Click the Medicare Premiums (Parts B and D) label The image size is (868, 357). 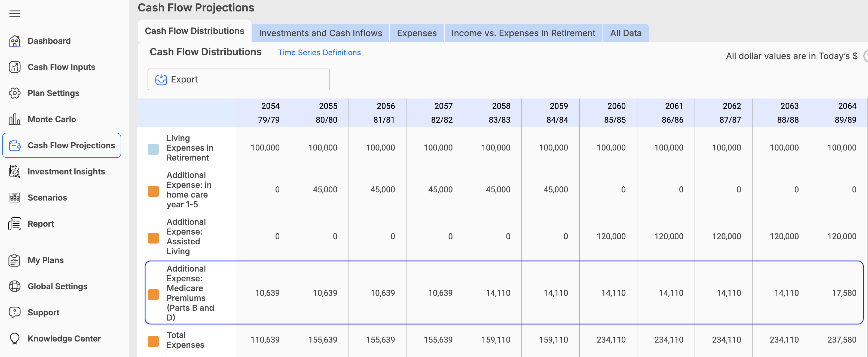(x=190, y=293)
